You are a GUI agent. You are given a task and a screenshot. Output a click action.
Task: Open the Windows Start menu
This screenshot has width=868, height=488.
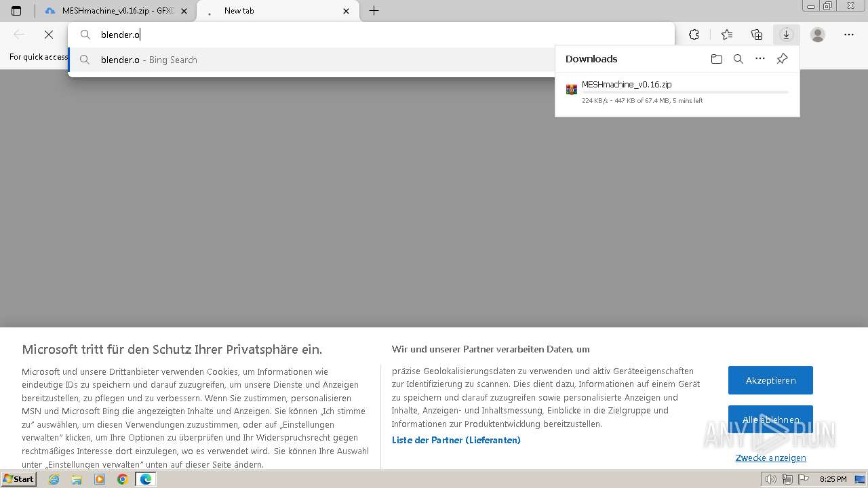coord(18,479)
